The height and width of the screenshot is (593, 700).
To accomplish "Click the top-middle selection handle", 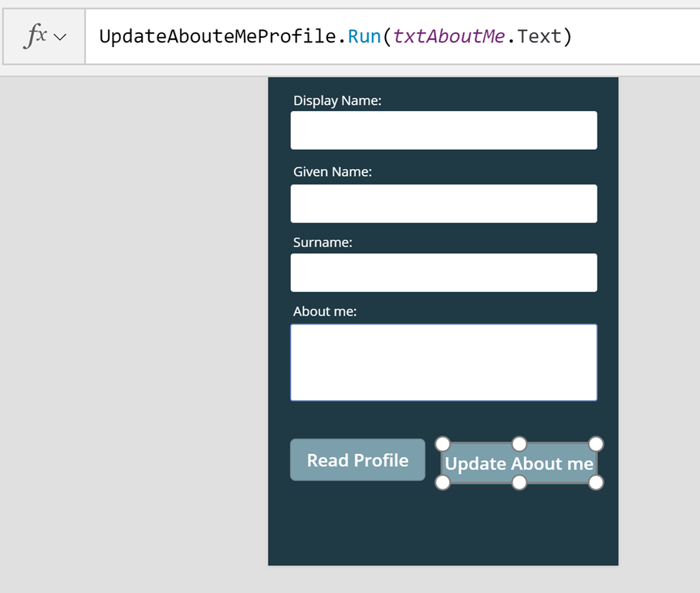I will point(519,444).
